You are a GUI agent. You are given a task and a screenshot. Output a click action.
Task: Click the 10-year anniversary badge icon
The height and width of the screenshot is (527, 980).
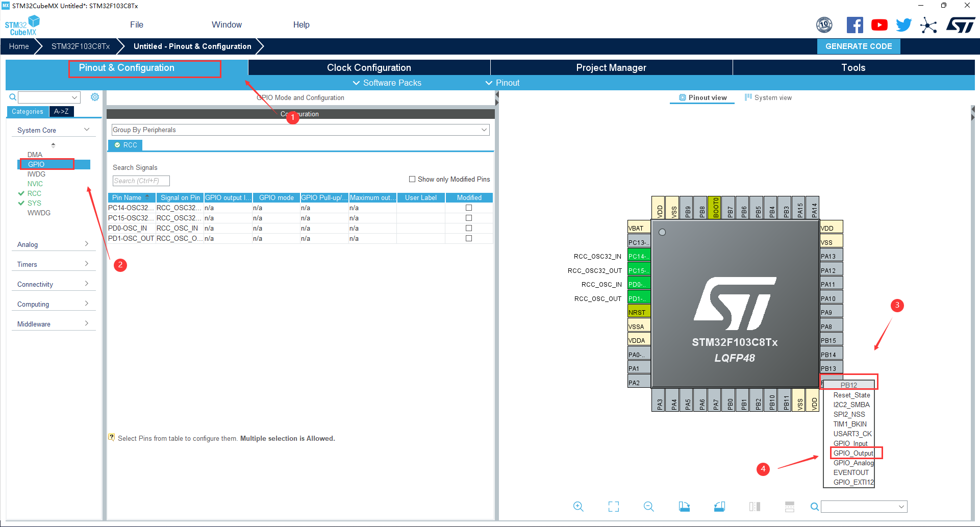824,24
